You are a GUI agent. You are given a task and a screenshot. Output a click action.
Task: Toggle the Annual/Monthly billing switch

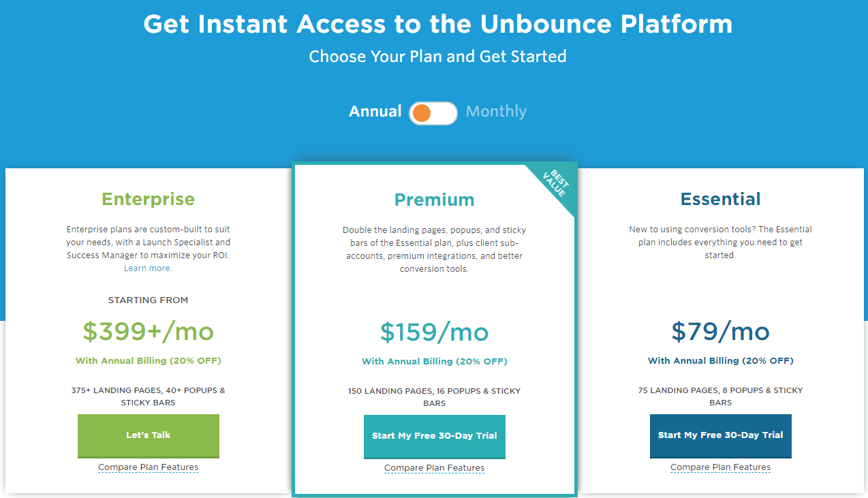433,113
